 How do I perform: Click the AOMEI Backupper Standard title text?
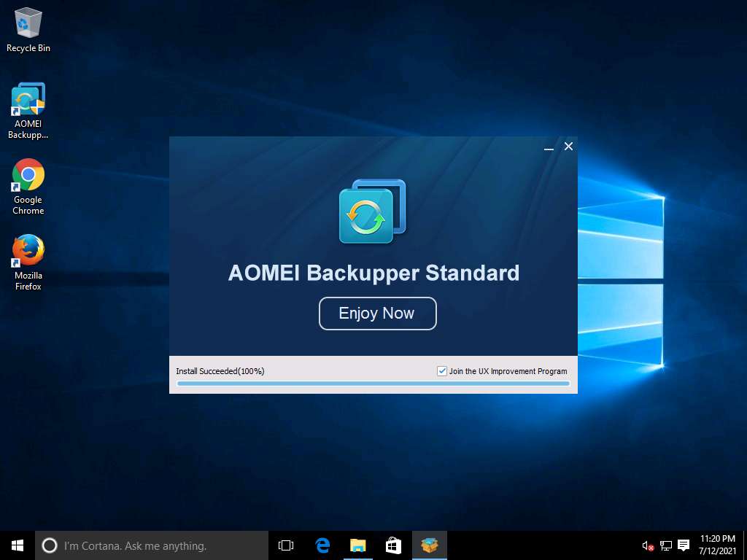374,273
